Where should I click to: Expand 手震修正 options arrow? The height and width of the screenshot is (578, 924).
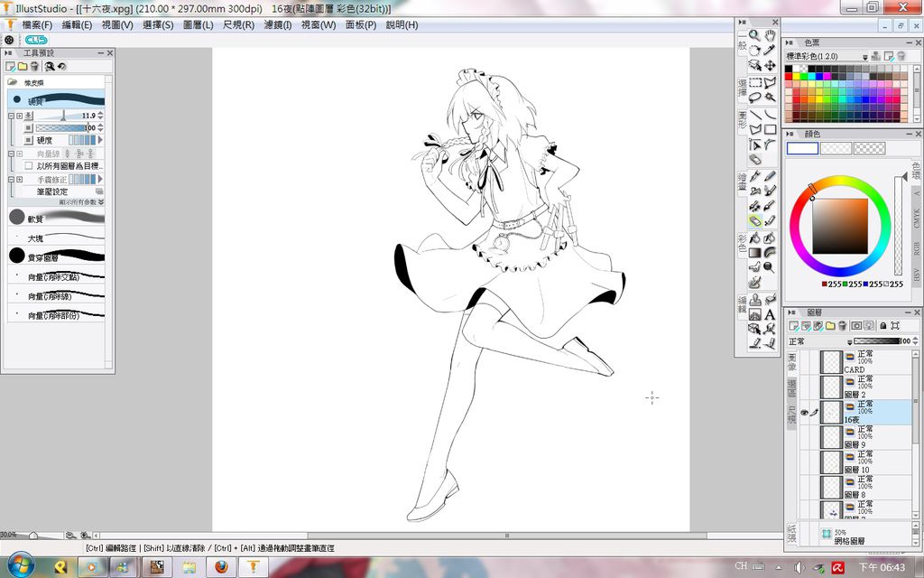pos(100,180)
